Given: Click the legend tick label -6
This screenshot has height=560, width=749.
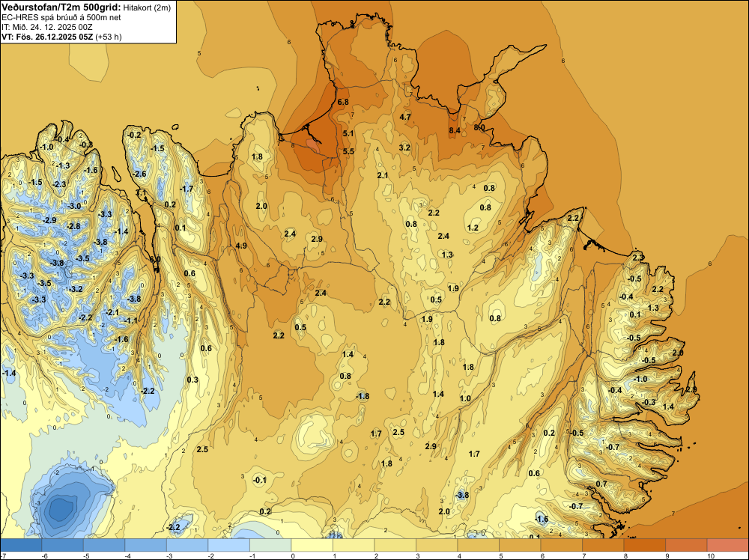Looking at the screenshot, I should tap(43, 556).
